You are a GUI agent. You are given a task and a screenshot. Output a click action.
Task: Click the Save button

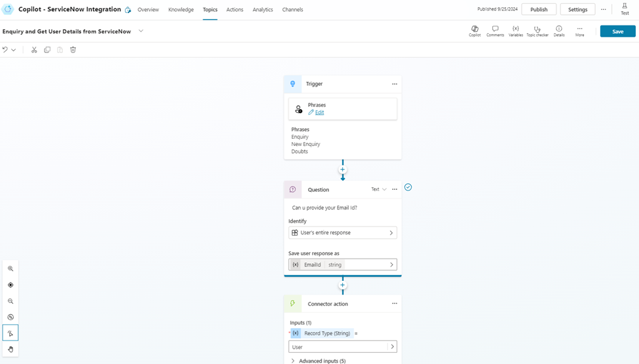(x=617, y=31)
